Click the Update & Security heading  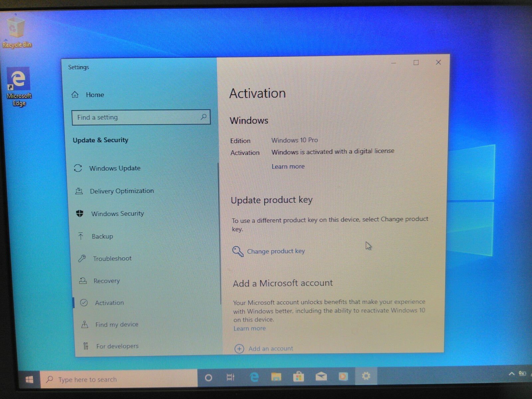pos(100,140)
